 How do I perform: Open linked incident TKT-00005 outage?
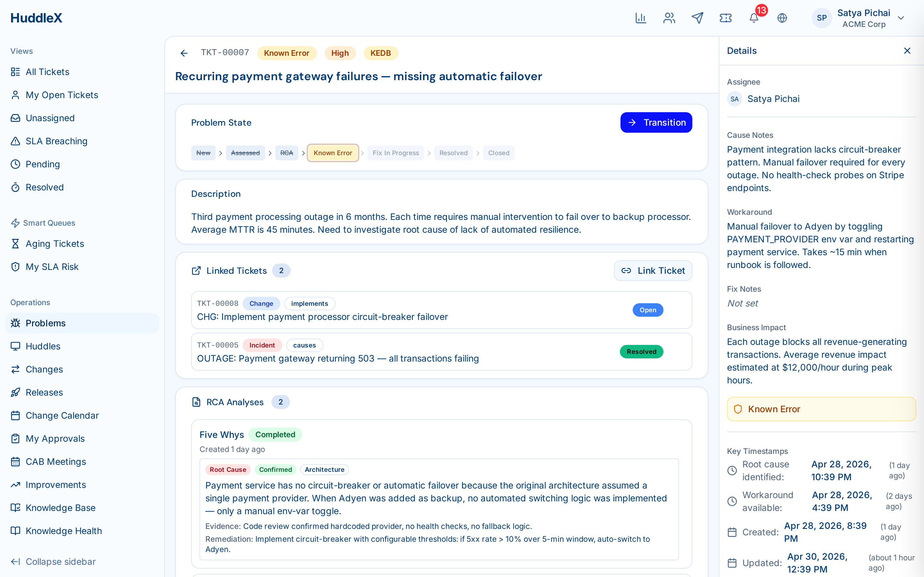tap(441, 352)
